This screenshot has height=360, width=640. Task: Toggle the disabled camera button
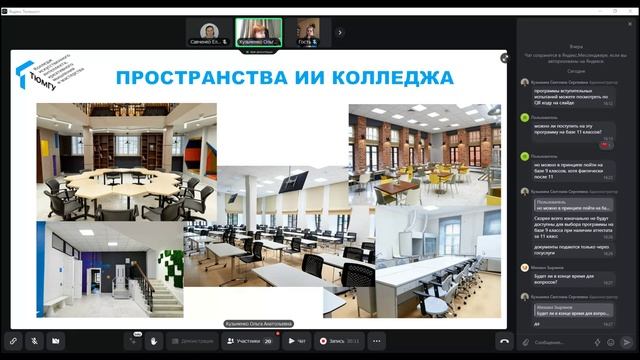(x=56, y=341)
